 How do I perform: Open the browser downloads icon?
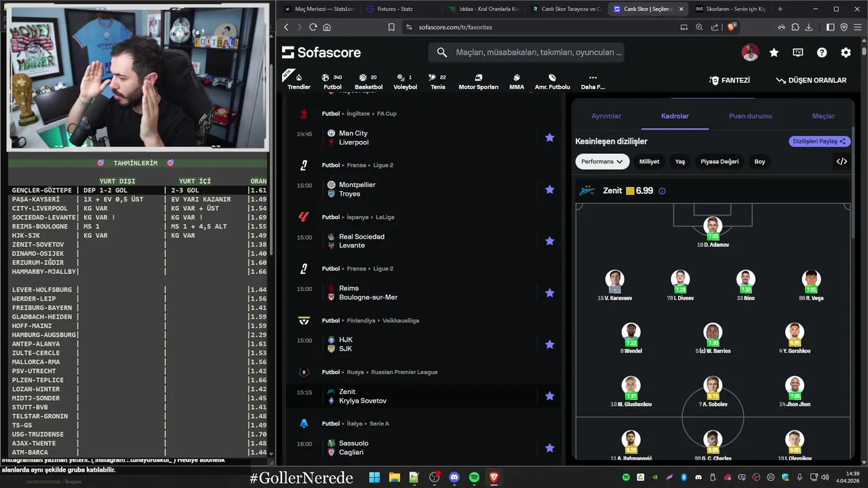[808, 27]
